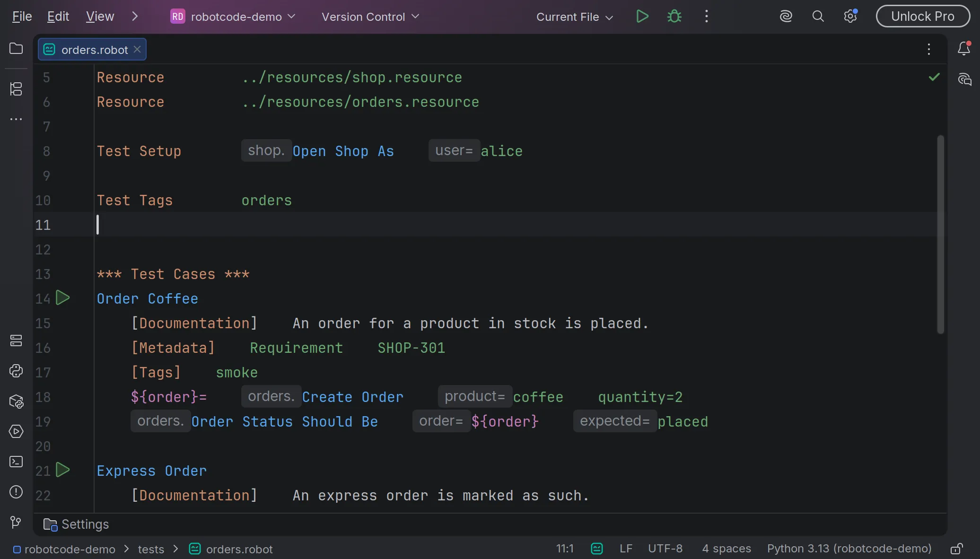
Task: Open the Python Console tool window icon
Action: [x=16, y=371]
